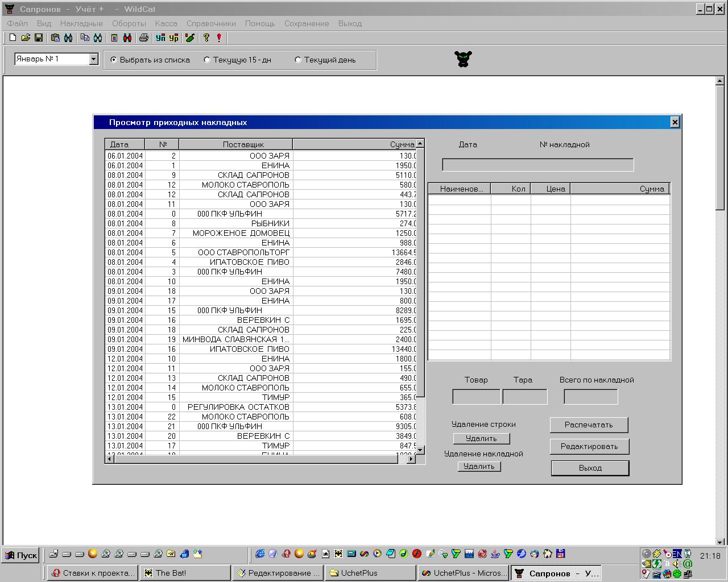Click the open folder toolbar icon
The width and height of the screenshot is (728, 582).
26,38
